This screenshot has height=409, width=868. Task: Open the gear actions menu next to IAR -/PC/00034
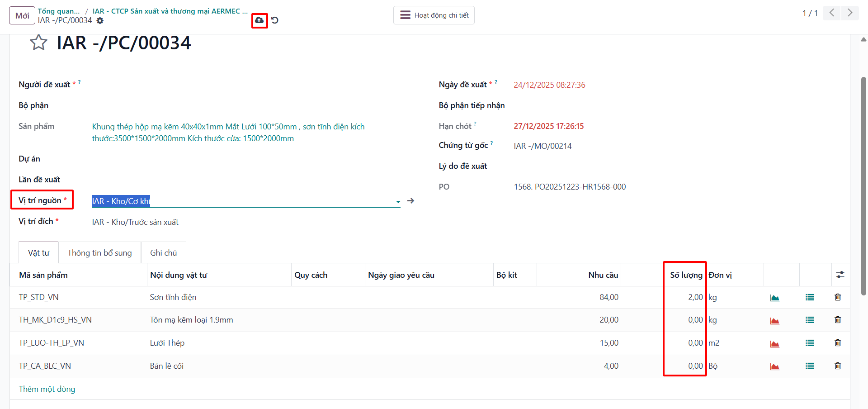pos(100,21)
